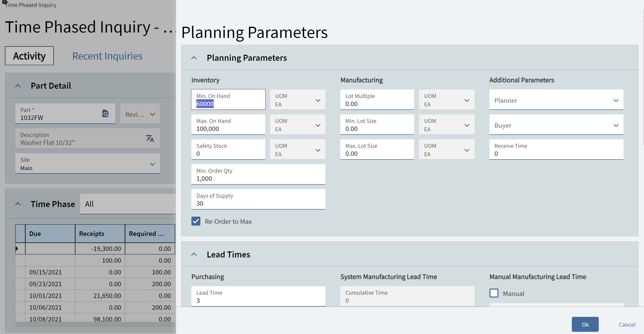
Task: Click the Min. Lot Size field
Action: (x=377, y=125)
